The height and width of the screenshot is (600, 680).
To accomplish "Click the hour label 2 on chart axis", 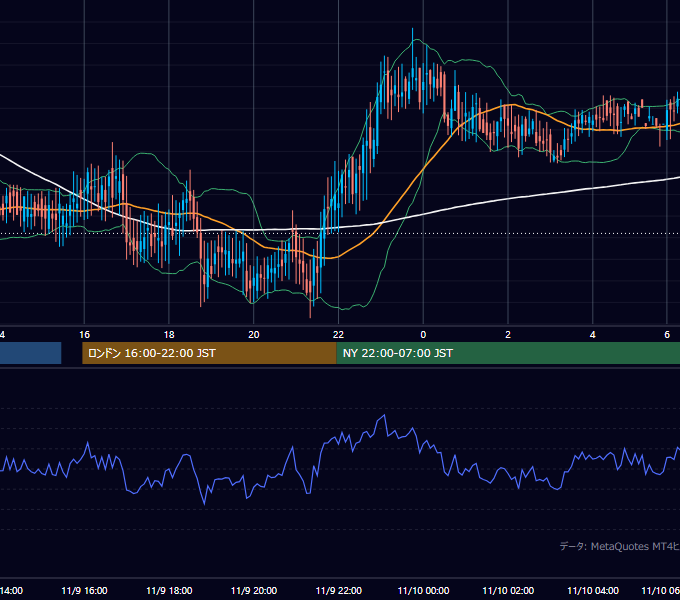I will pyautogui.click(x=508, y=335).
